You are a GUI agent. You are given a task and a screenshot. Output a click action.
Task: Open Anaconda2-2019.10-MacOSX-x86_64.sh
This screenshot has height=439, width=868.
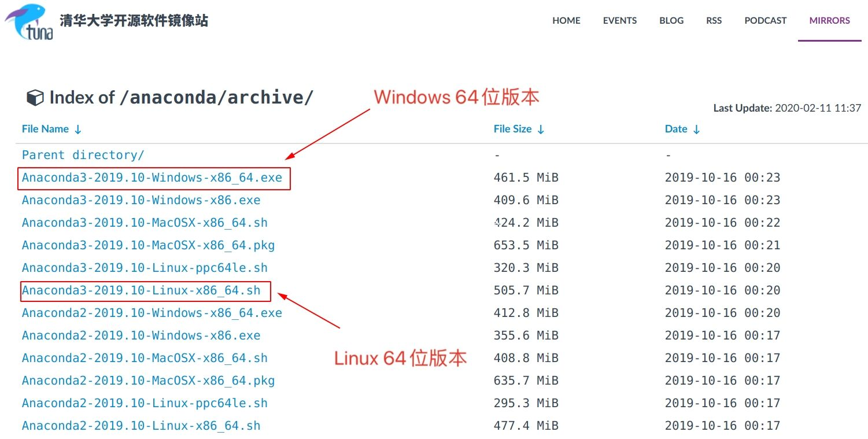click(145, 357)
